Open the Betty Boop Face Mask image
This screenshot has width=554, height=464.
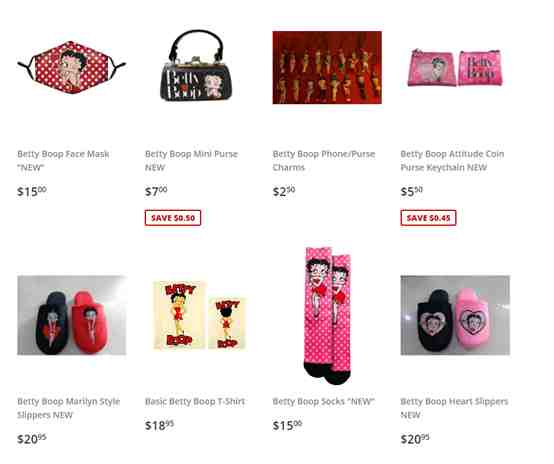pyautogui.click(x=72, y=67)
